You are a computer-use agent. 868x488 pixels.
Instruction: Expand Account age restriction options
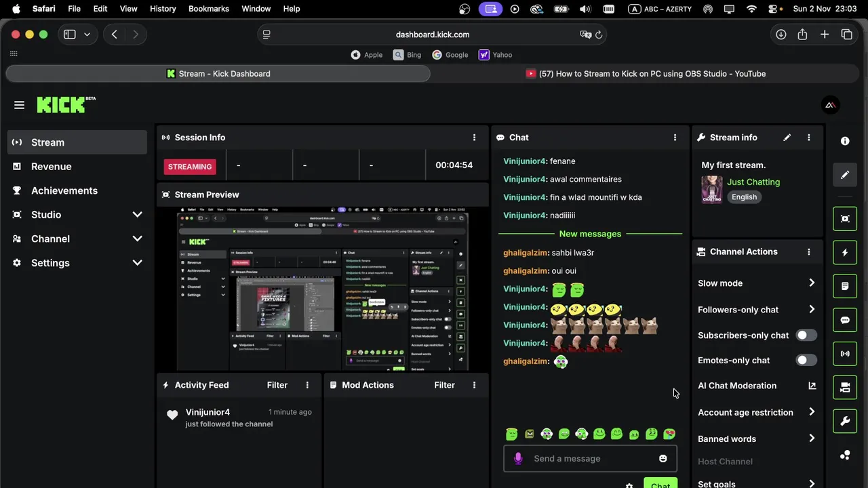[812, 412]
